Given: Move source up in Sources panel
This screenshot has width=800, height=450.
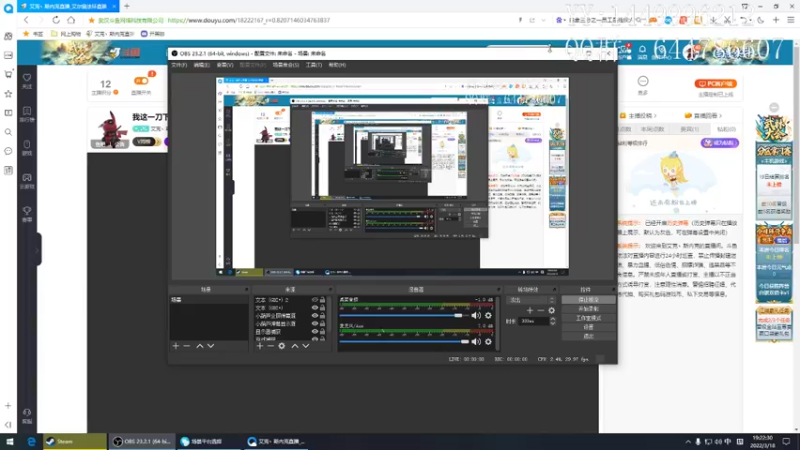Looking at the screenshot, I should point(294,346).
